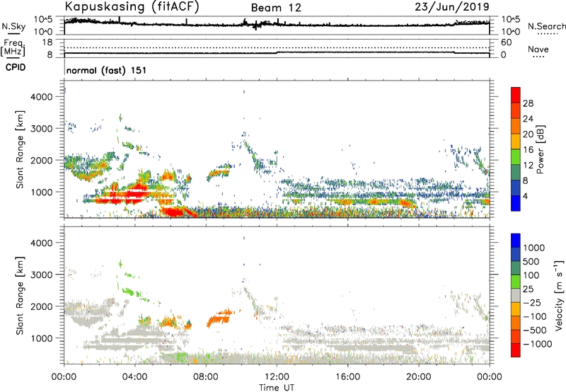The height and width of the screenshot is (392, 566).
Task: Click the blue bottom segment of power colorbar
Action: pos(516,203)
